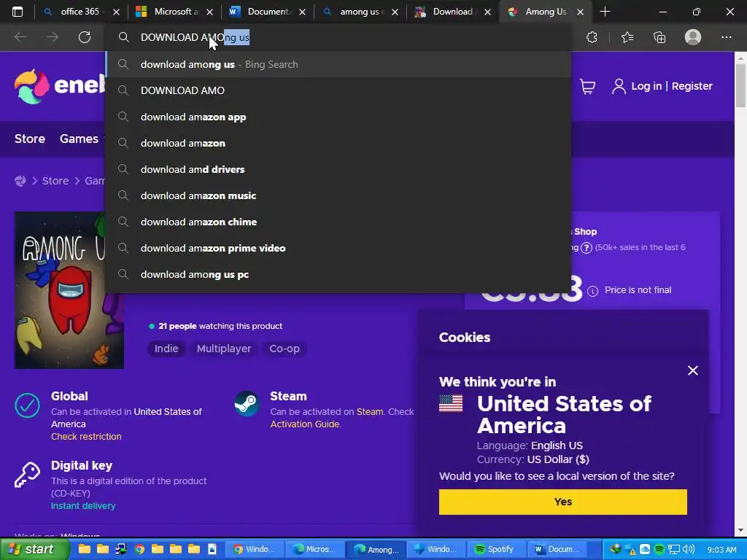747x560 pixels.
Task: Close the Among Us tab
Action: (x=580, y=12)
